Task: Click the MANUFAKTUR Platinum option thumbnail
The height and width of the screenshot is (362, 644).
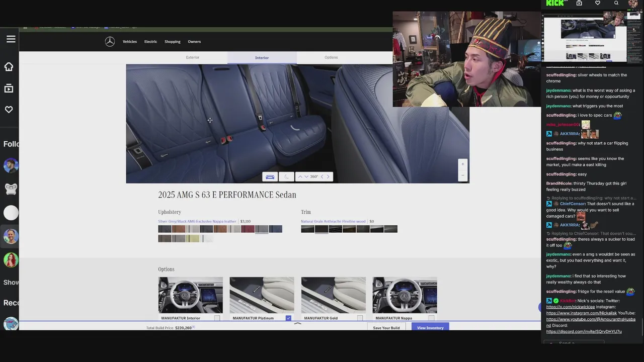Action: (x=262, y=295)
